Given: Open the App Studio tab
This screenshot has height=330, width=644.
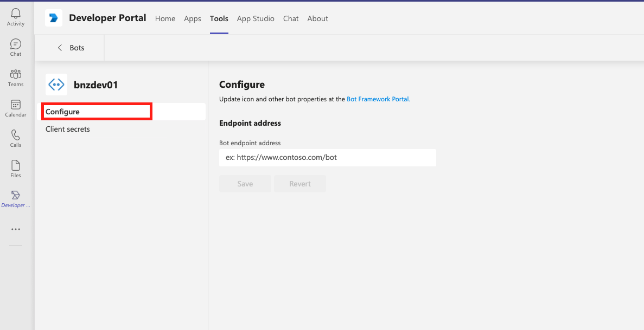Looking at the screenshot, I should 256,18.
